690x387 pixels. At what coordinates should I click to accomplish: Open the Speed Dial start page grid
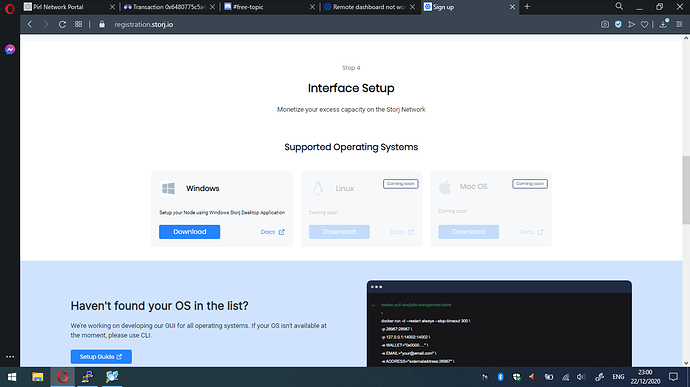[78, 24]
